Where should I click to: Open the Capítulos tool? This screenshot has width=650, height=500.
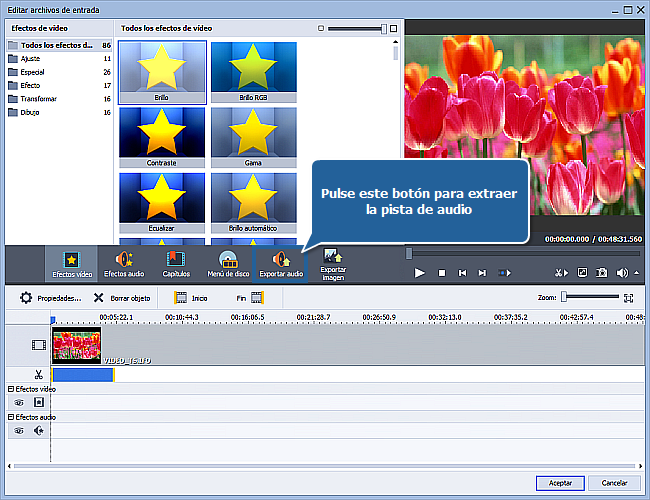[176, 265]
